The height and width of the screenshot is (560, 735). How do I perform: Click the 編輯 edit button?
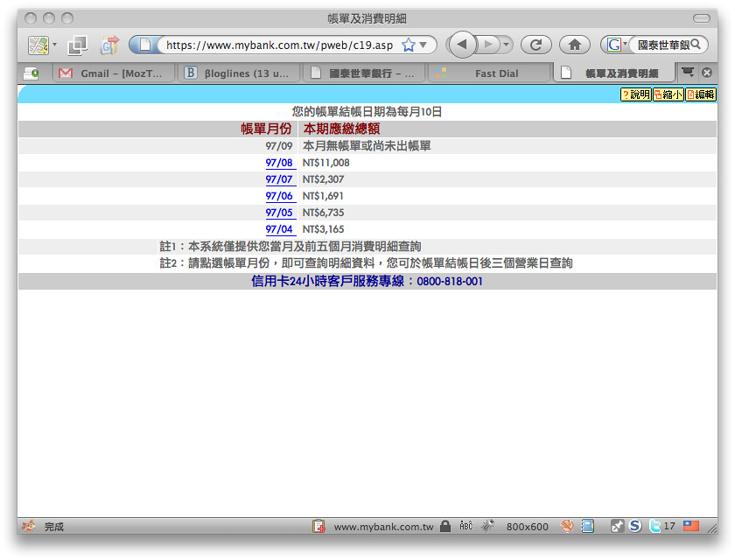point(700,94)
